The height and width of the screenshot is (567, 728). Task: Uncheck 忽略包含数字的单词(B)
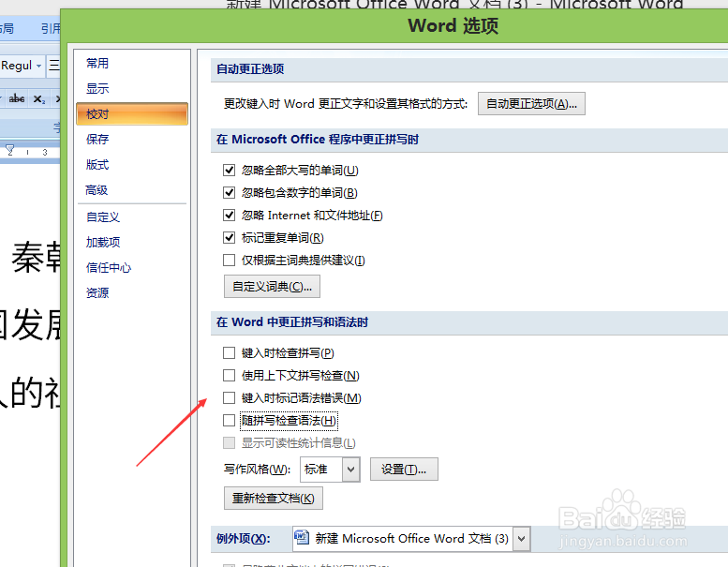(x=229, y=192)
